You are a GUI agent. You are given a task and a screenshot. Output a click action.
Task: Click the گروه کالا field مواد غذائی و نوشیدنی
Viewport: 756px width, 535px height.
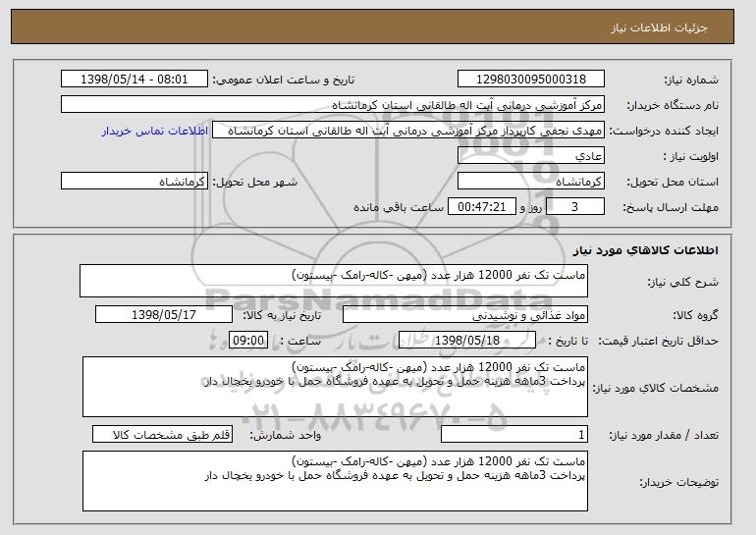point(465,315)
